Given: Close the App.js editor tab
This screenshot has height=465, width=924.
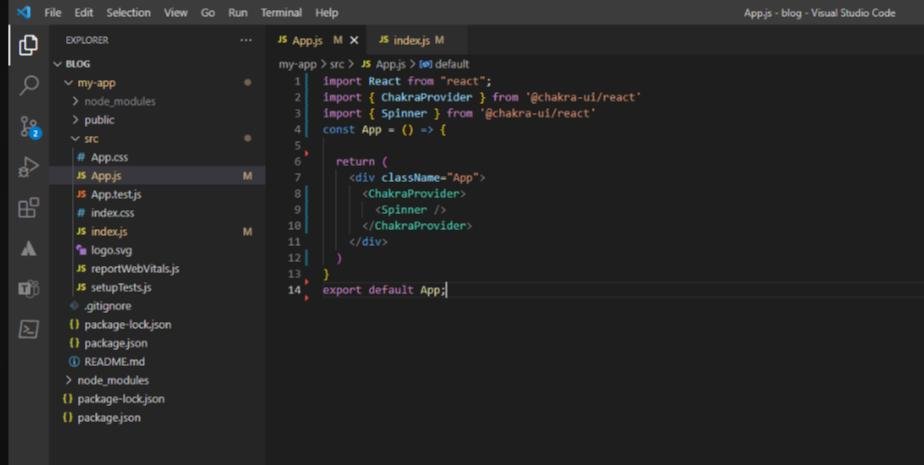Looking at the screenshot, I should (354, 40).
